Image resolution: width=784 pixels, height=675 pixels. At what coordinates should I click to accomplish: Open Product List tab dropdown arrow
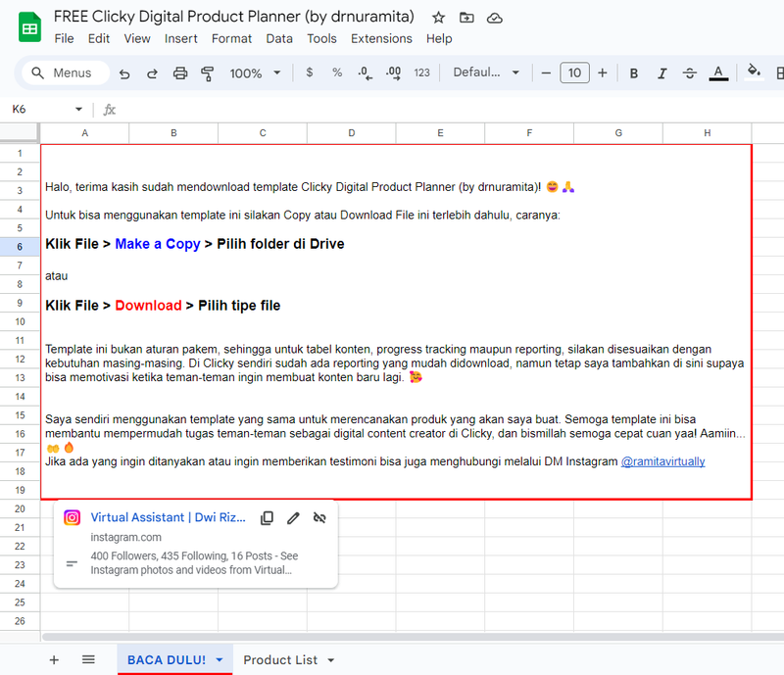click(x=331, y=660)
